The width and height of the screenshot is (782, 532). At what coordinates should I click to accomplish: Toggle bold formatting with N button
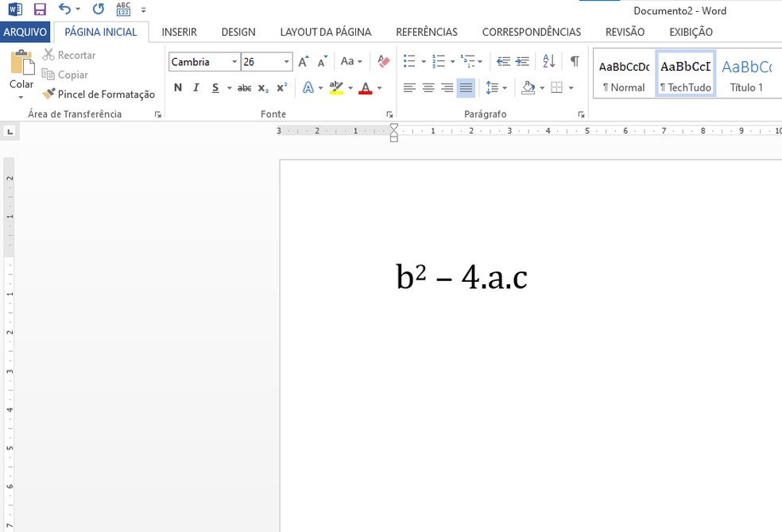coord(177,88)
